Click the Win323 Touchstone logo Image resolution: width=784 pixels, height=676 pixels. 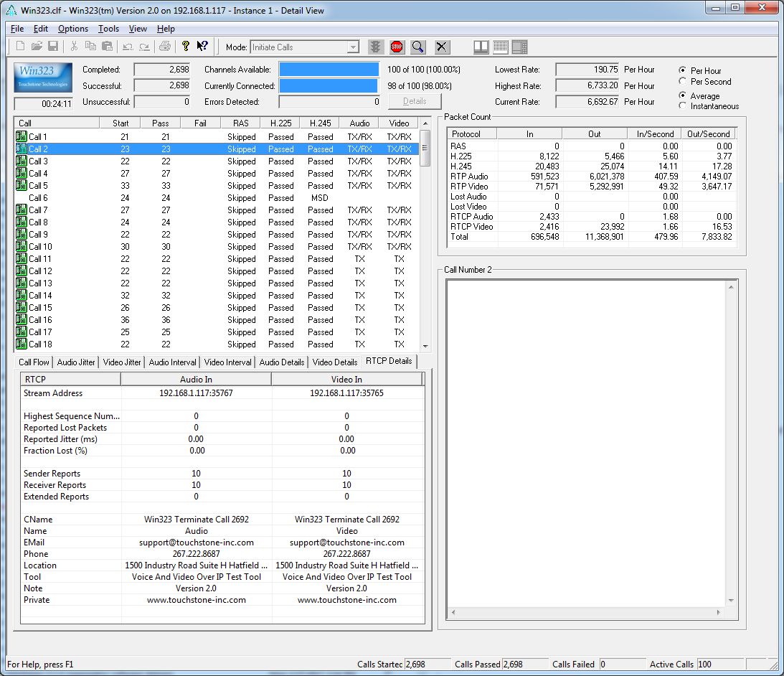tap(43, 78)
